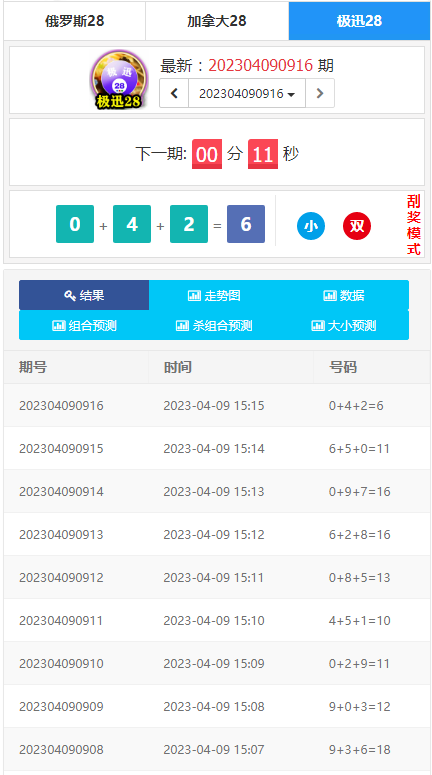Click the blue 小 result badge
This screenshot has height=775, width=432.
(311, 226)
